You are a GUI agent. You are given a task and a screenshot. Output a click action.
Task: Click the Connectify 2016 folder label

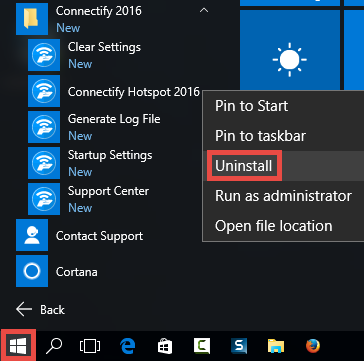click(99, 11)
